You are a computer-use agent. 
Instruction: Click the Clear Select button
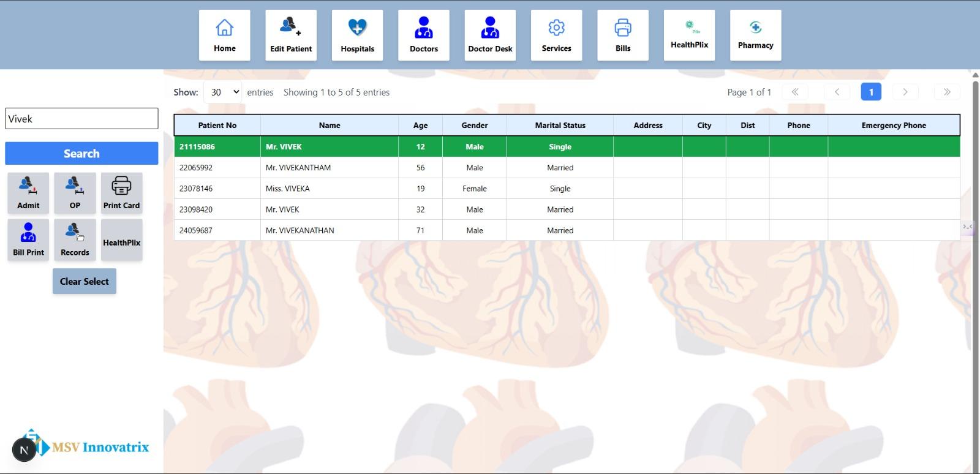tap(84, 281)
